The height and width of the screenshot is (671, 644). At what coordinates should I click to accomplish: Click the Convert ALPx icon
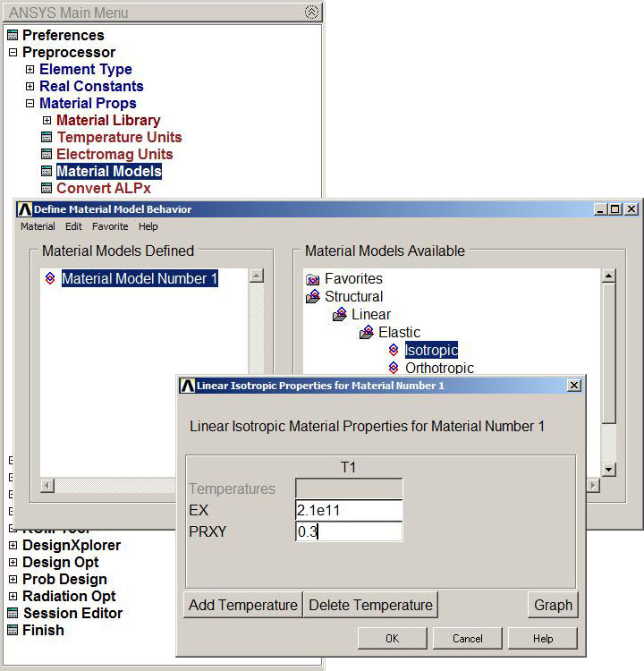tap(47, 188)
